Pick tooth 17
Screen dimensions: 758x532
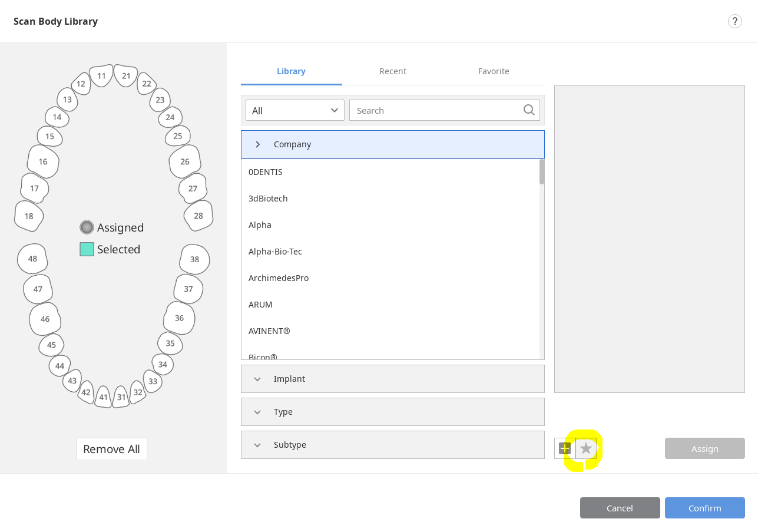tap(34, 189)
